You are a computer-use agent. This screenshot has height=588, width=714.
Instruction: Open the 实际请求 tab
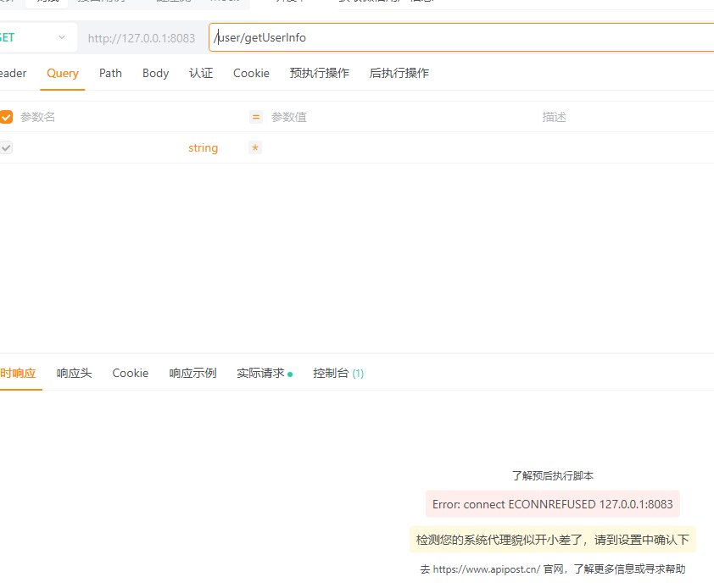click(264, 373)
